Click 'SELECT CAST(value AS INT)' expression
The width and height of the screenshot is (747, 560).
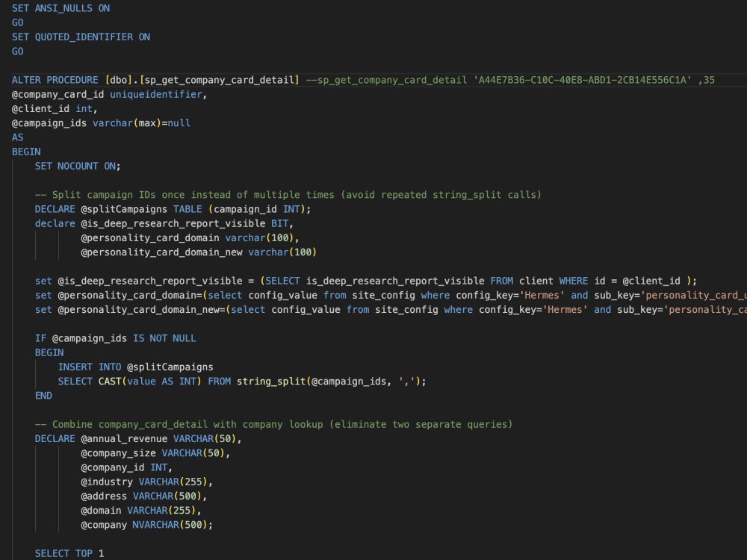[x=129, y=381]
